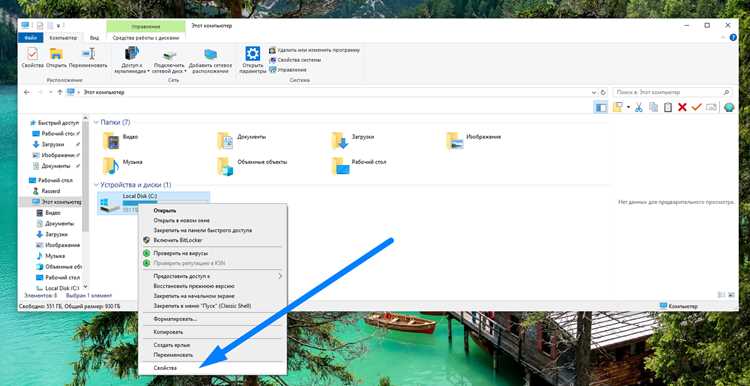
Task: Click Rasverd user folder in sidebar
Action: (x=47, y=191)
